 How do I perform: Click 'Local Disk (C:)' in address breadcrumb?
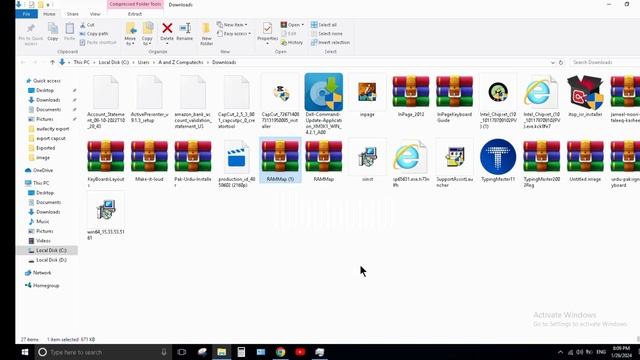point(113,62)
